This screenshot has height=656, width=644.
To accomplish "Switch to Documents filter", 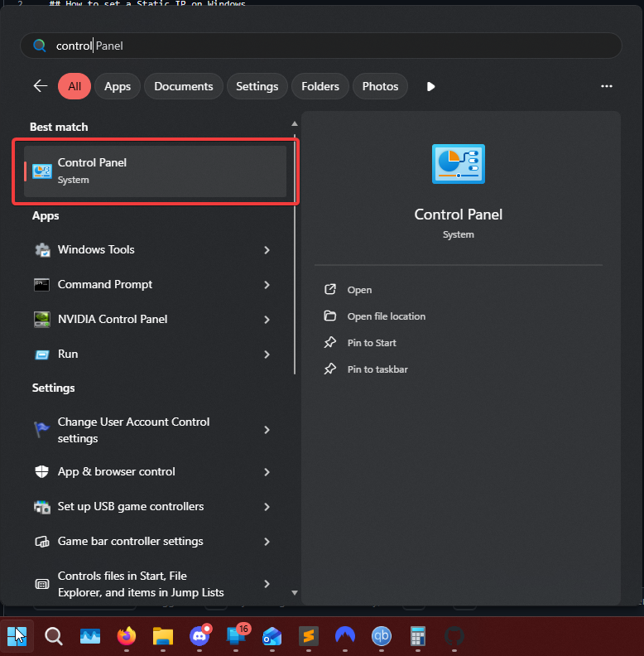I will coord(184,86).
